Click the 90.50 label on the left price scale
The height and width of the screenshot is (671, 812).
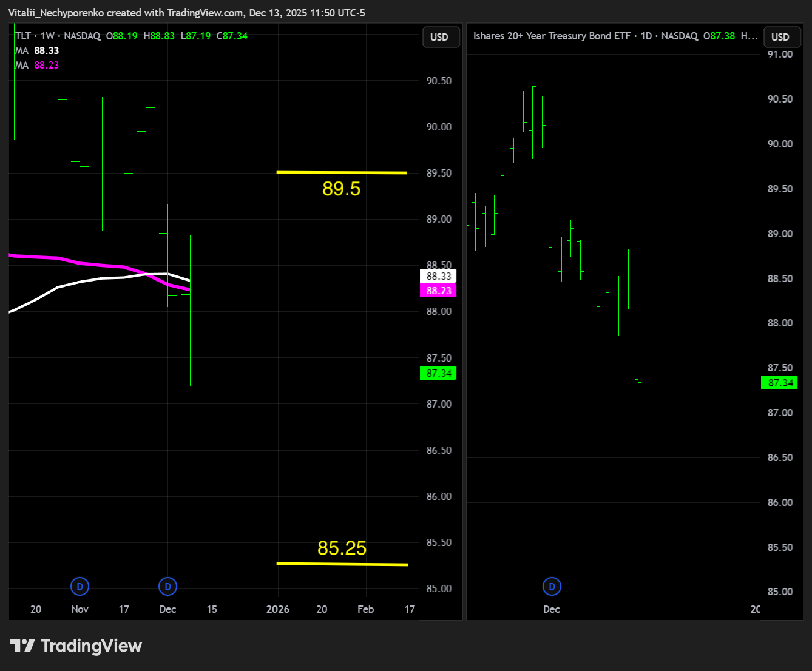pyautogui.click(x=439, y=81)
